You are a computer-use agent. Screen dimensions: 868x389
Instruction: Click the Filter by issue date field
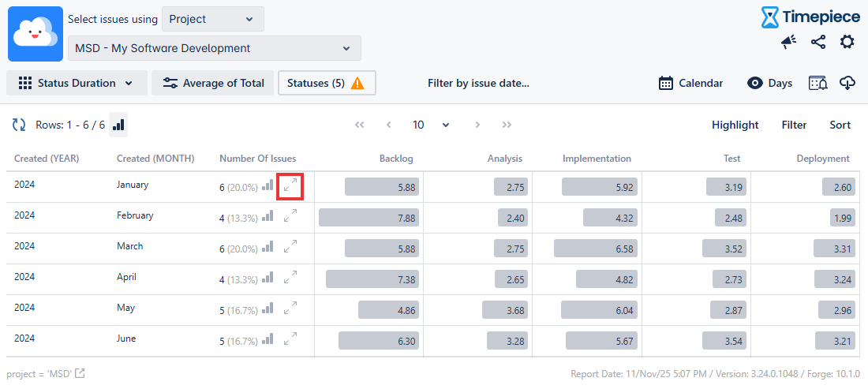pyautogui.click(x=478, y=83)
